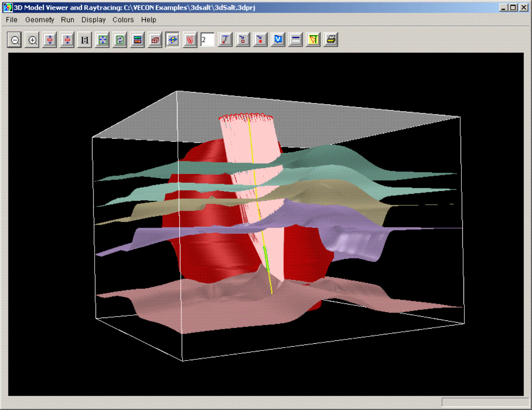This screenshot has width=532, height=410.
Task: Open the Colors menu
Action: (x=123, y=20)
